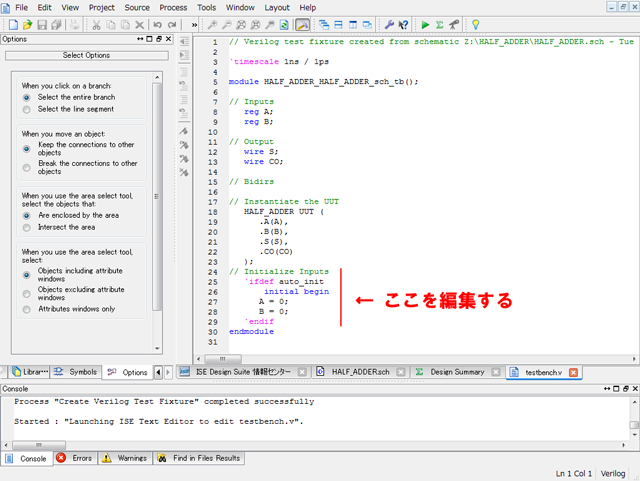The image size is (640, 481).
Task: Switch to the Design Summary tab
Action: click(x=457, y=372)
